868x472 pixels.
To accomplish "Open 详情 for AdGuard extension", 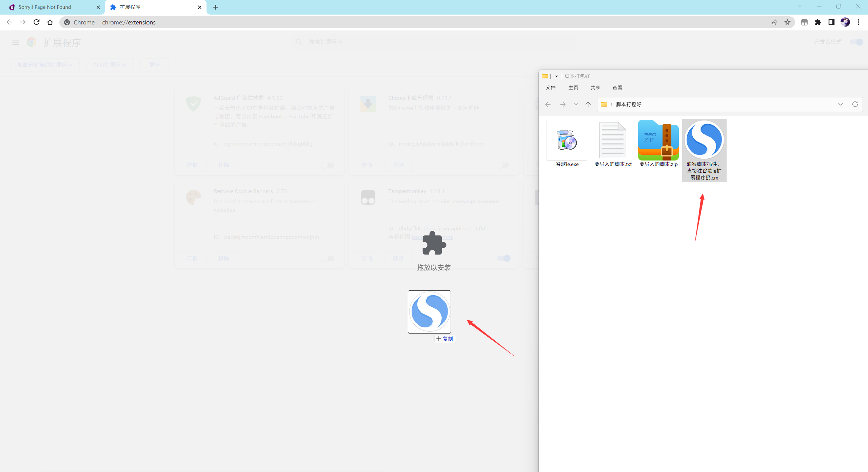I will (x=192, y=165).
